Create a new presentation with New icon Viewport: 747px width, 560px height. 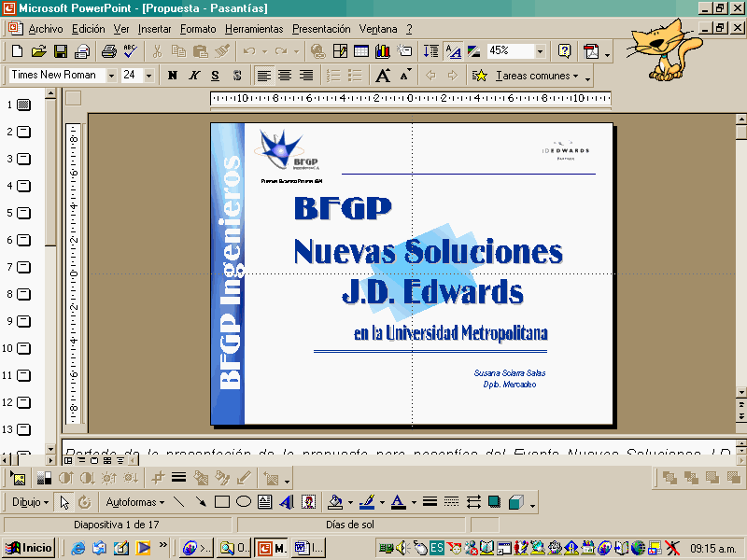coord(17,51)
